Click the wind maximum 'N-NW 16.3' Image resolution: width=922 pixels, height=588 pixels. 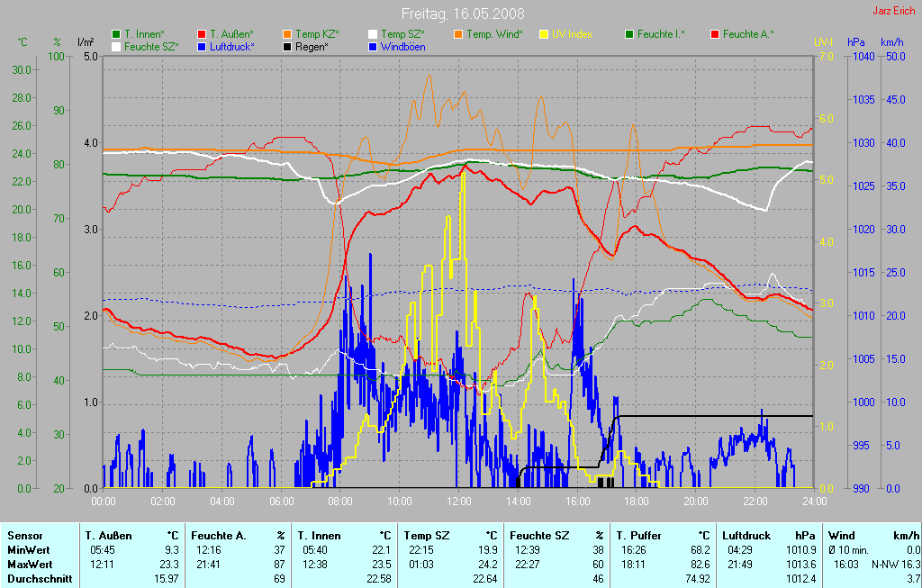click(896, 565)
